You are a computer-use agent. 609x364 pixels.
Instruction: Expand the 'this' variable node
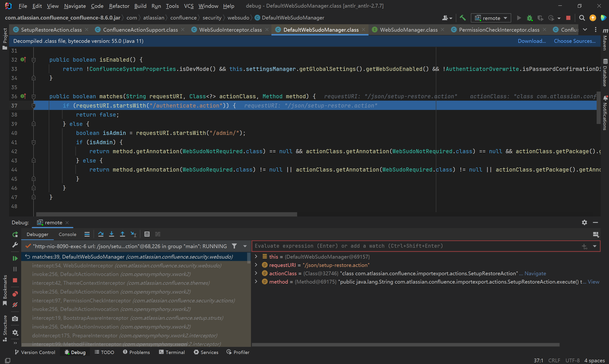tap(256, 256)
